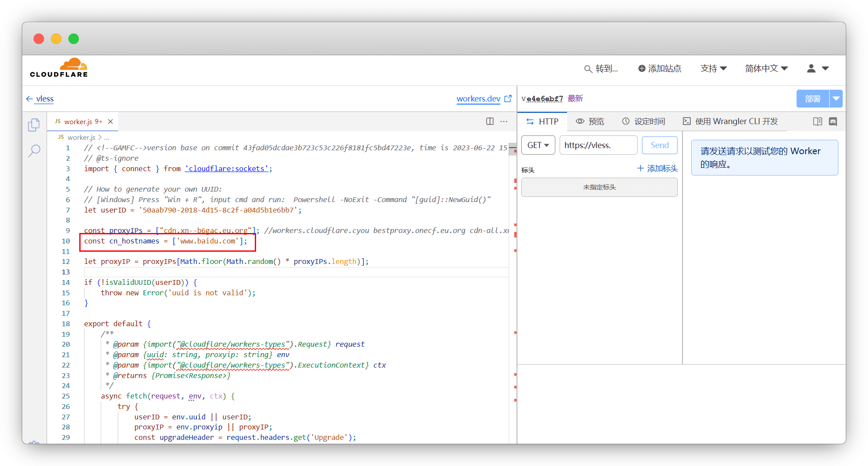Open the vless worker link
The width and height of the screenshot is (868, 466).
pyautogui.click(x=45, y=98)
